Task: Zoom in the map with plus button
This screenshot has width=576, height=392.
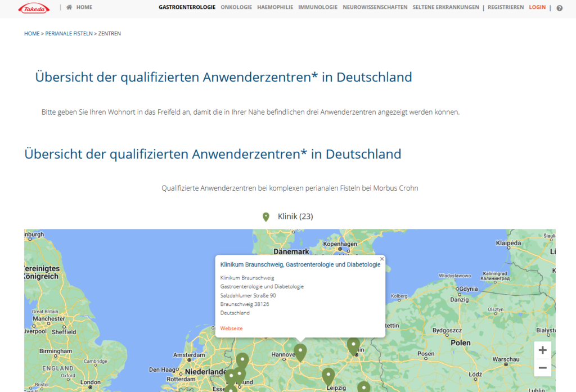Action: tap(542, 350)
